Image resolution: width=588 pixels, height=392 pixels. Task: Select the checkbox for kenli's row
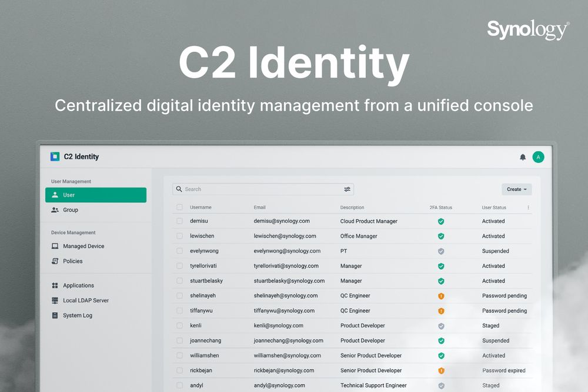click(x=179, y=326)
